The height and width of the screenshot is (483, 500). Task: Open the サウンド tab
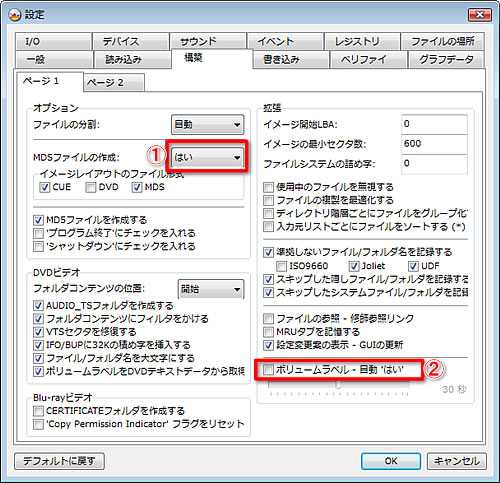(208, 41)
